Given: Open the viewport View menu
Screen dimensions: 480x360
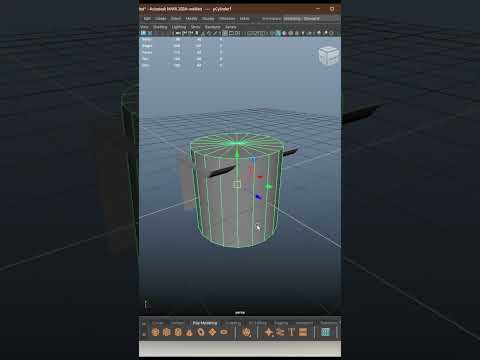Looking at the screenshot, I should pyautogui.click(x=144, y=27).
